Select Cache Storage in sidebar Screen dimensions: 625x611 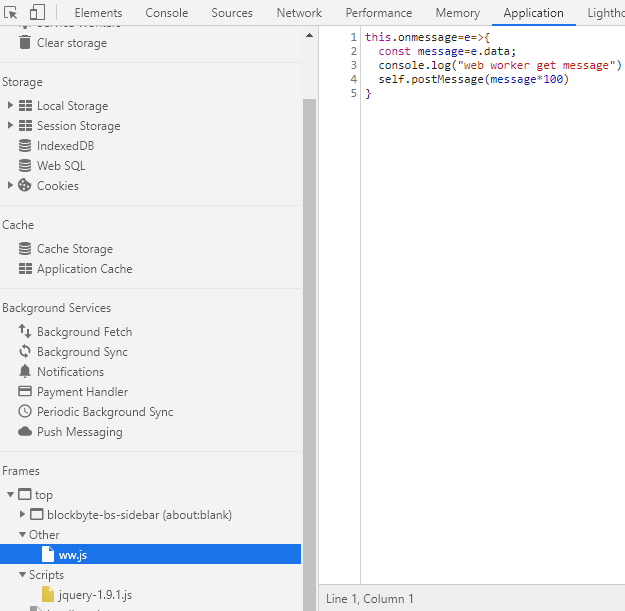74,249
